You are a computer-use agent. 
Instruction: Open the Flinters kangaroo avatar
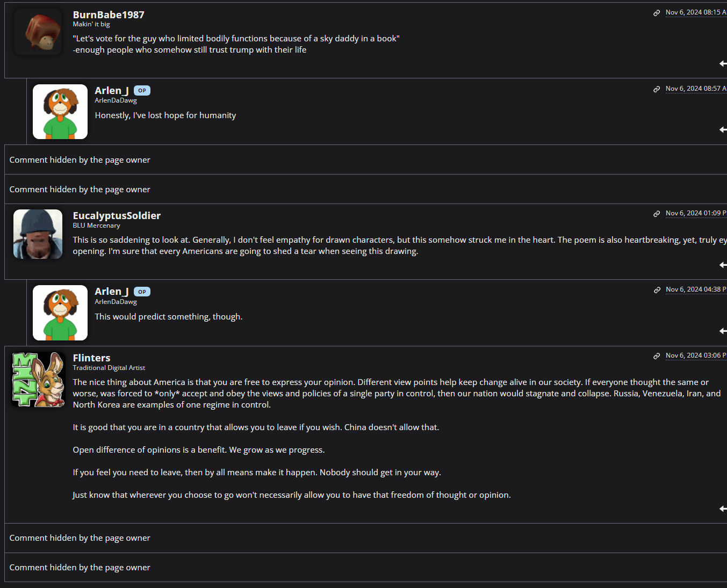coord(38,379)
